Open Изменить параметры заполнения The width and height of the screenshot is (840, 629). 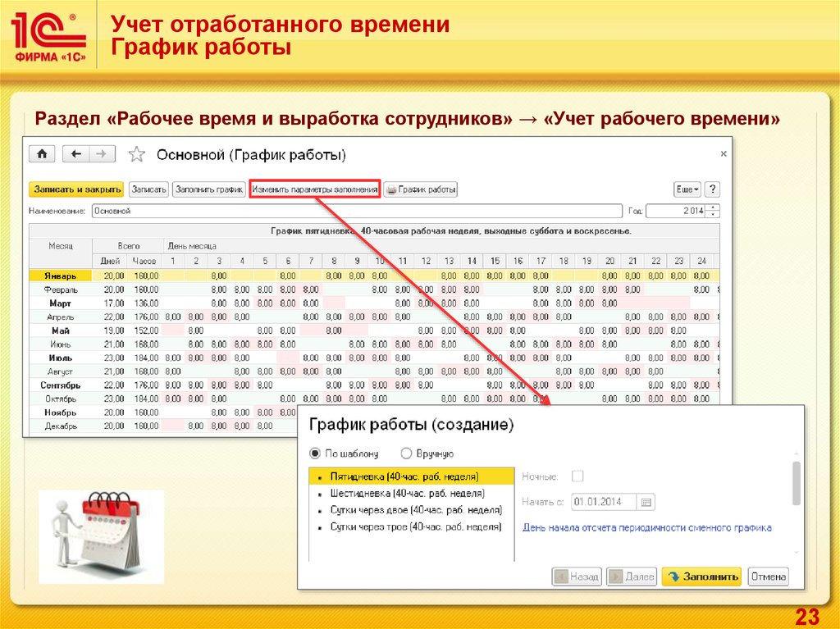(x=315, y=189)
